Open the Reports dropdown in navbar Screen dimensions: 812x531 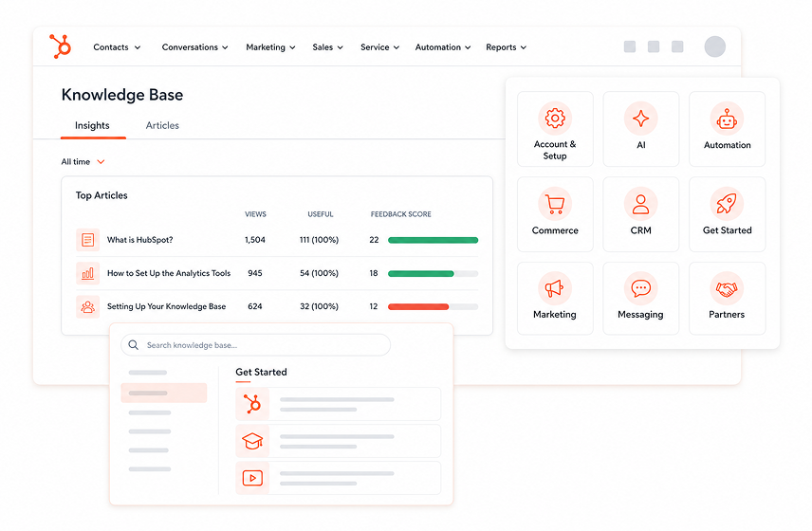point(506,47)
